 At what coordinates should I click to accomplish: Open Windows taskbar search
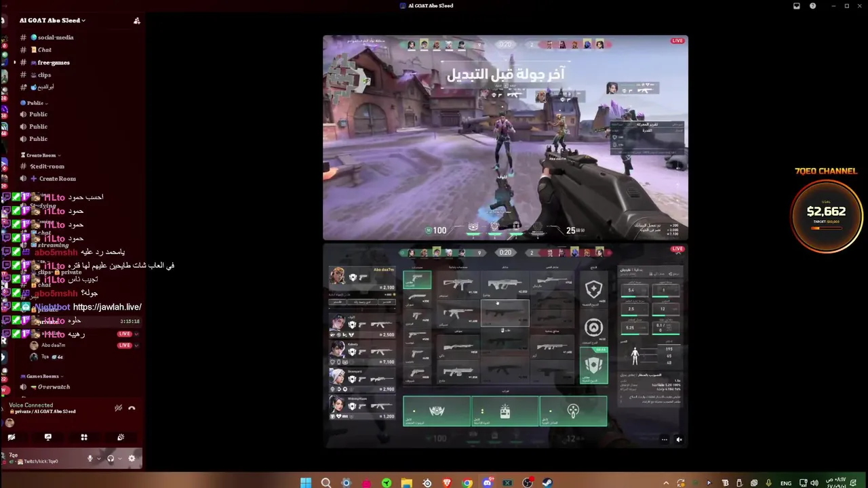pyautogui.click(x=326, y=483)
